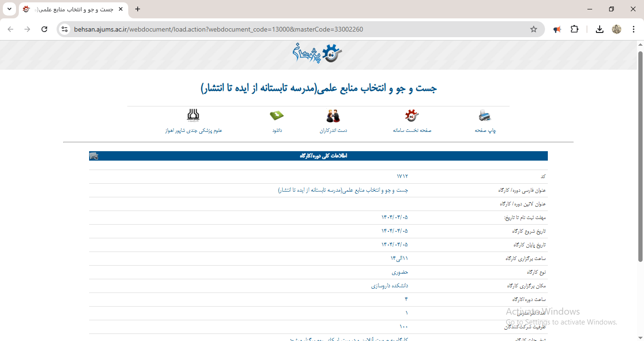This screenshot has height=341, width=644.
Task: Open the علوم پزشکی جندی شاپور اهواز logo
Action: coord(193,115)
